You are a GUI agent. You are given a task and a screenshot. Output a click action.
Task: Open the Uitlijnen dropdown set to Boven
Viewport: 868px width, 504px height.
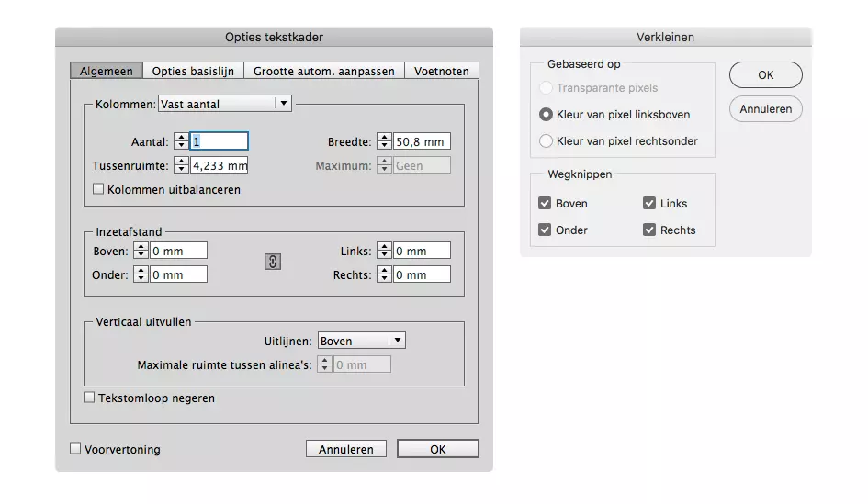[361, 341]
